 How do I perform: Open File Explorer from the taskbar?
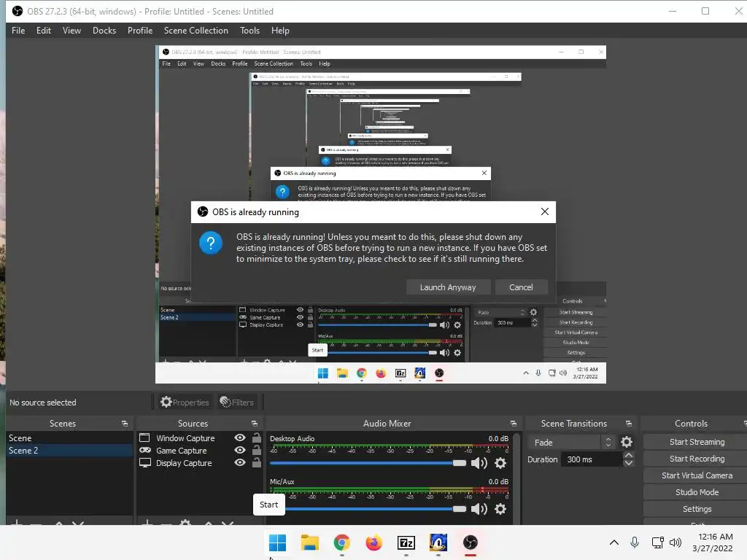[x=309, y=542]
